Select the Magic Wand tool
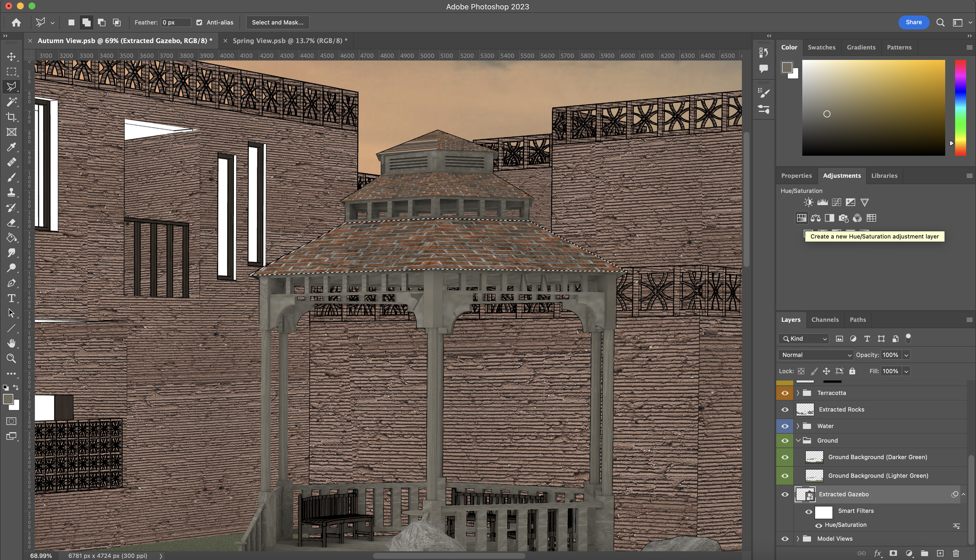The height and width of the screenshot is (560, 976). (11, 102)
